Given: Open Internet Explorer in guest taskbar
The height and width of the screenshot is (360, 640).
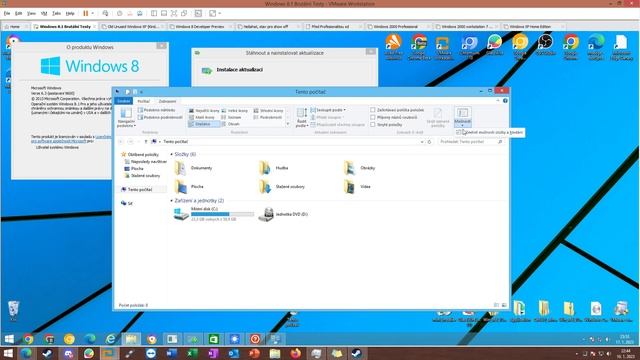Looking at the screenshot, I should 111,339.
